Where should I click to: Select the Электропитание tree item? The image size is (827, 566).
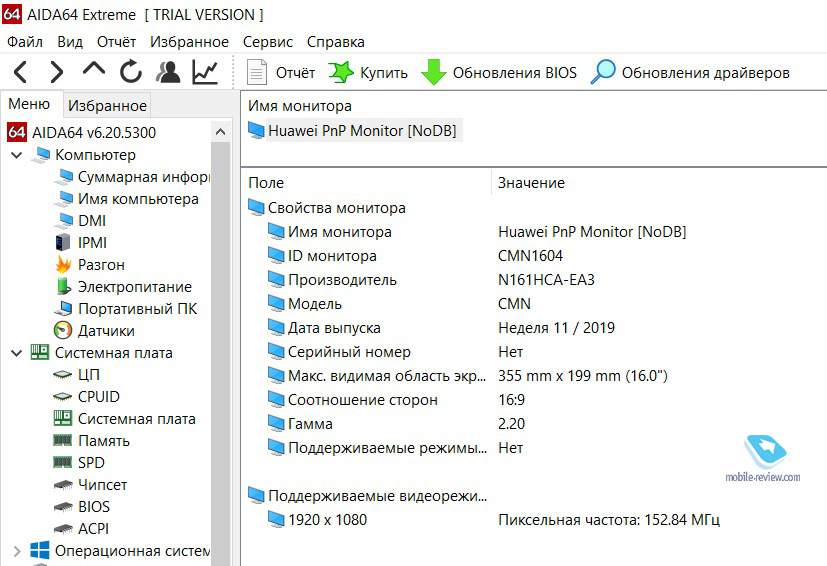coord(123,287)
